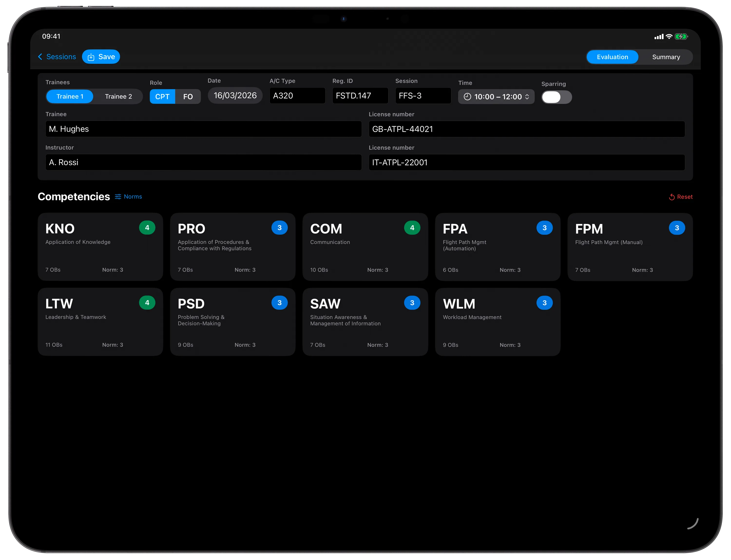Open the PRO Application of Procedures card
This screenshot has height=560, width=731.
point(233,247)
